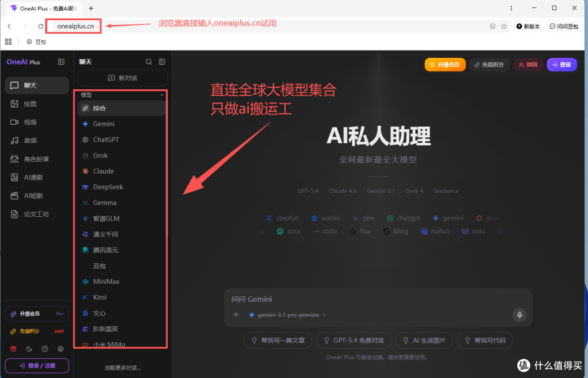Click 加载更多对话 to load more chats

[x=122, y=368]
